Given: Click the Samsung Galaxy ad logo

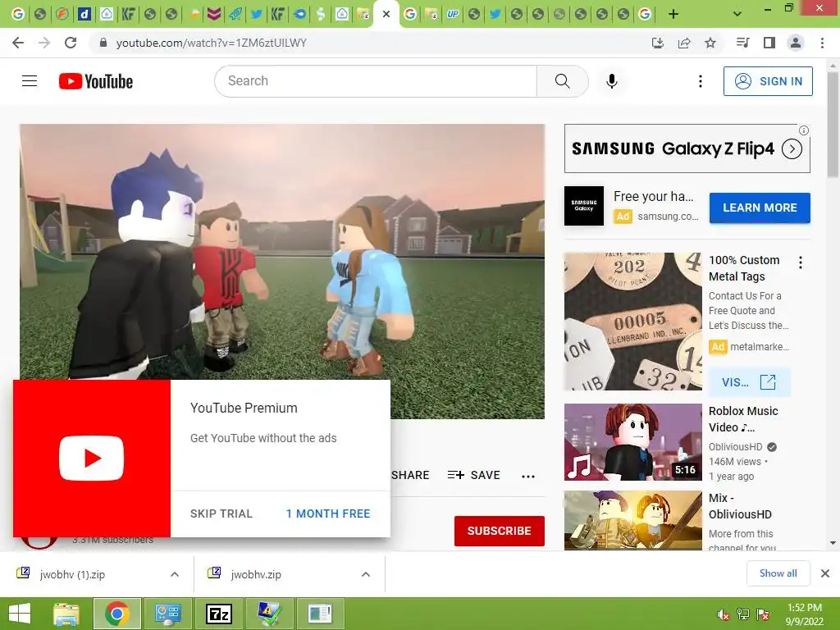Looking at the screenshot, I should pos(584,206).
